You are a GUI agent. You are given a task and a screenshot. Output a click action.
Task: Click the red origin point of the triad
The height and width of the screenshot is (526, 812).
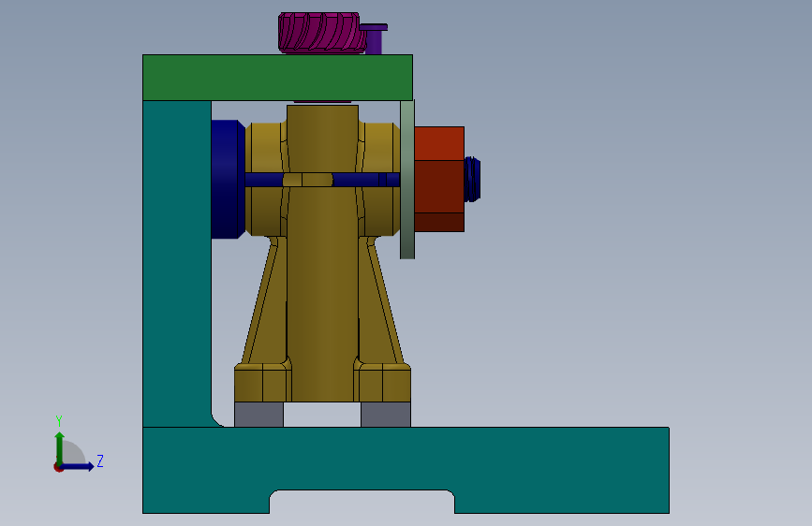(58, 467)
